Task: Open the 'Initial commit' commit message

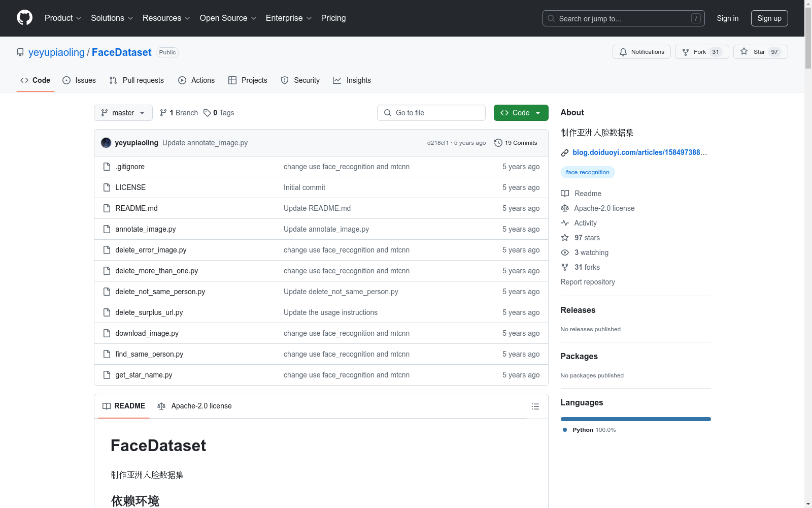Action: tap(304, 187)
